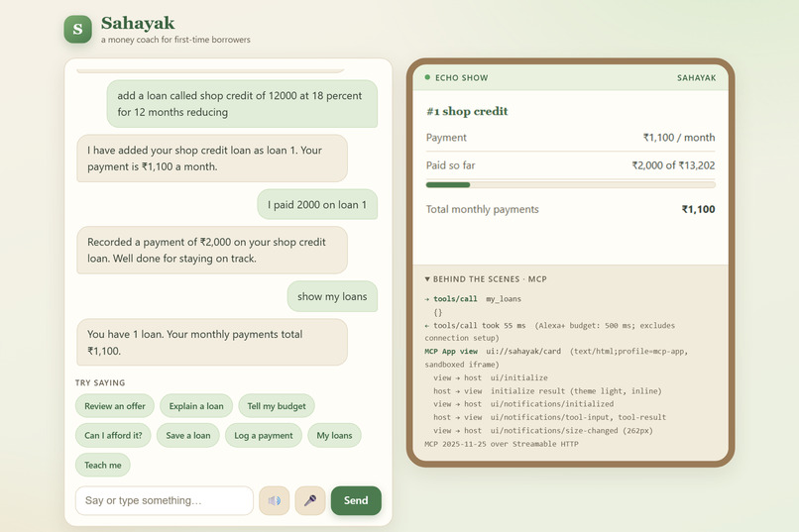Click the 'I have added your shop credit' reply

tap(212, 159)
